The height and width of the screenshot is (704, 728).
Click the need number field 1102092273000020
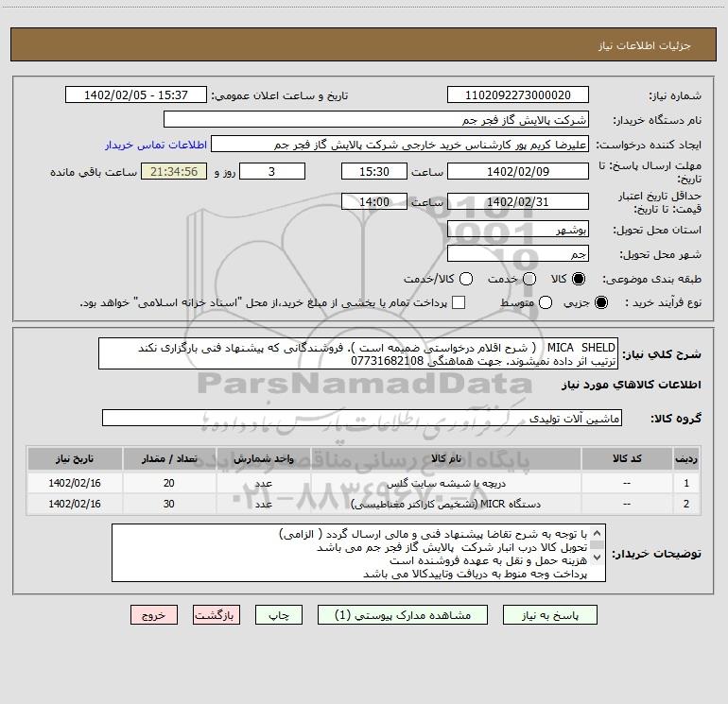tap(518, 95)
